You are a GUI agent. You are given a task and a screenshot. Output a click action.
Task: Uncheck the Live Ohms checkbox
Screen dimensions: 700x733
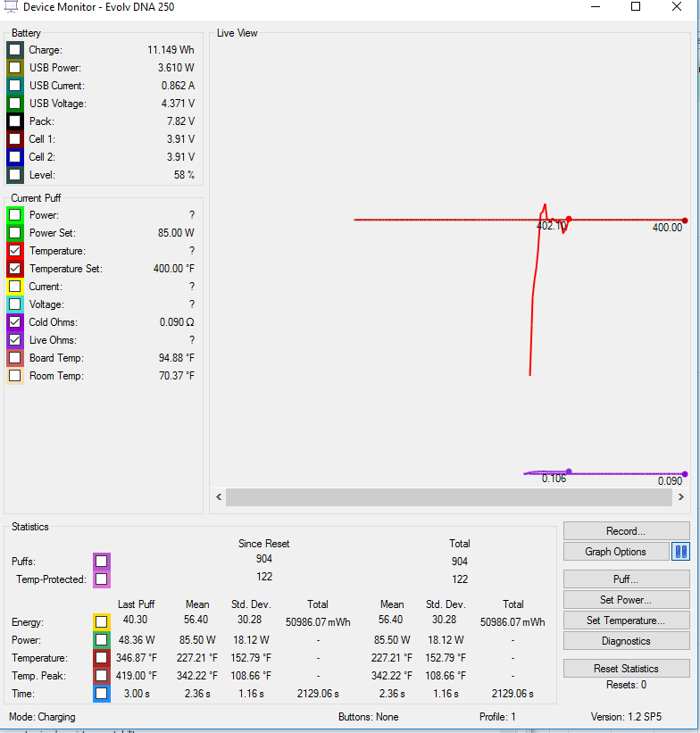15,340
